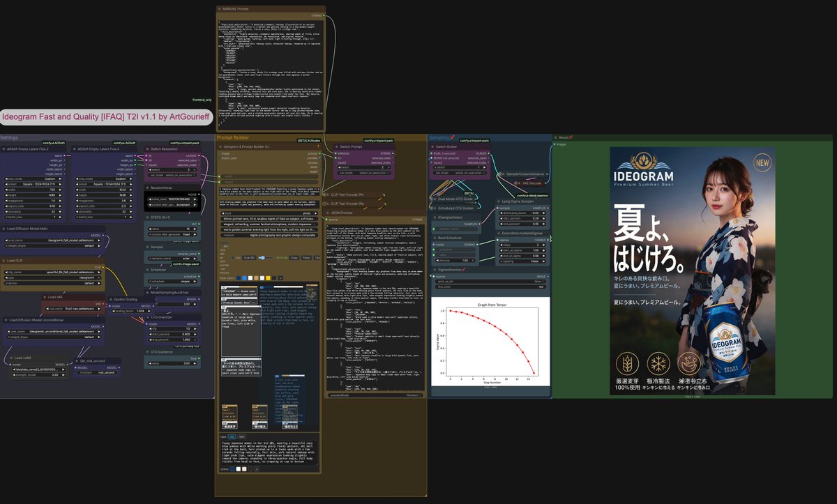Click the Copy button in Prompt Builder
The height and width of the screenshot is (504, 837).
click(294, 258)
